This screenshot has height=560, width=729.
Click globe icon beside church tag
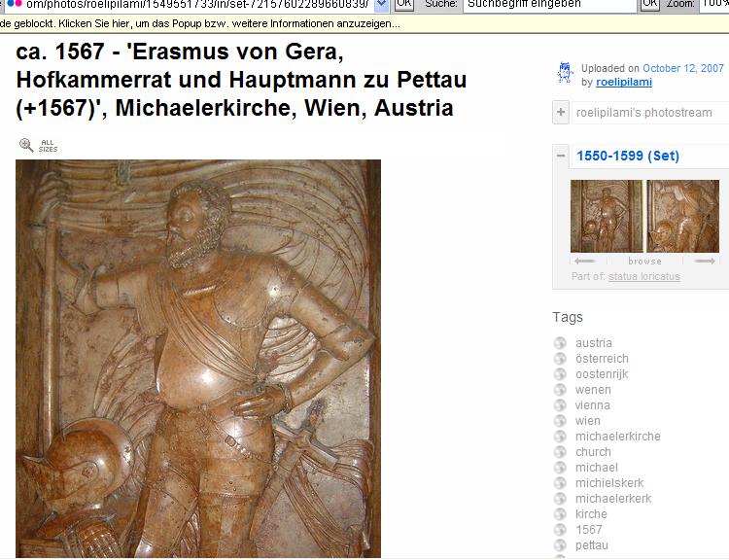point(560,452)
